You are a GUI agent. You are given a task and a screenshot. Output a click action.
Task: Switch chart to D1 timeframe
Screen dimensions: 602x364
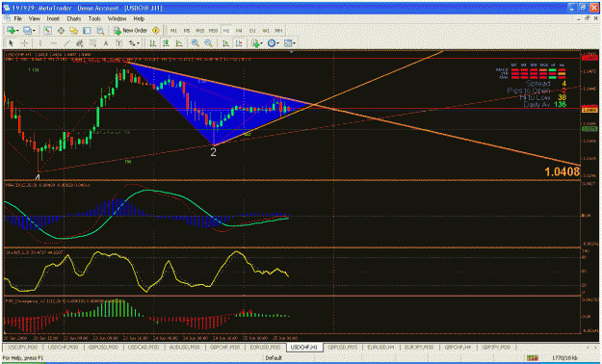(x=252, y=31)
